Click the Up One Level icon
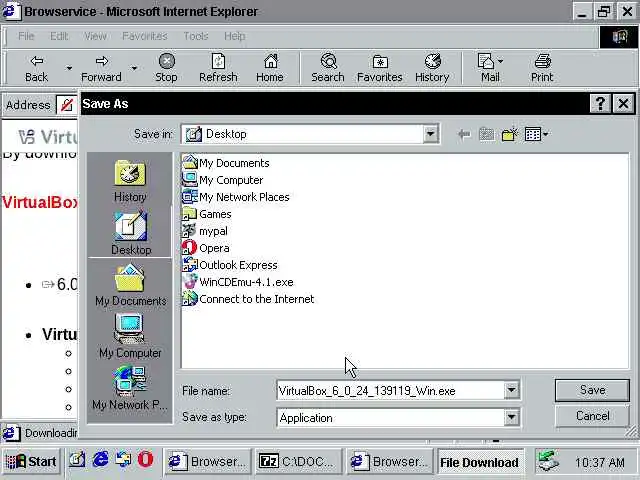 coord(487,134)
